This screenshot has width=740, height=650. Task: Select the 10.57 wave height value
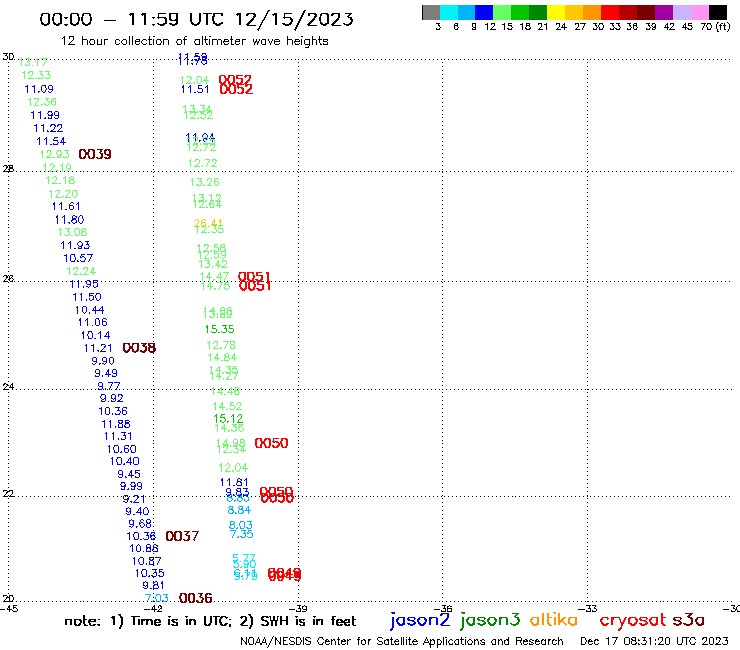coord(78,258)
